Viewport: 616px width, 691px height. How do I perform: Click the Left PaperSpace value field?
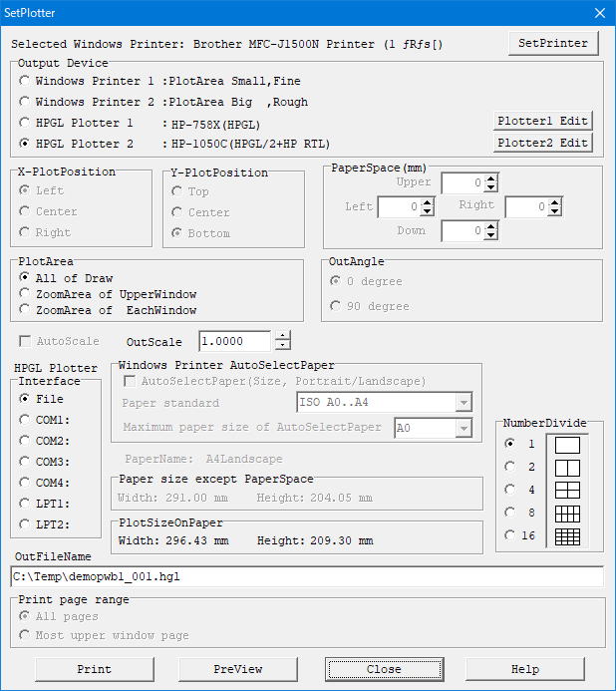coord(399,206)
